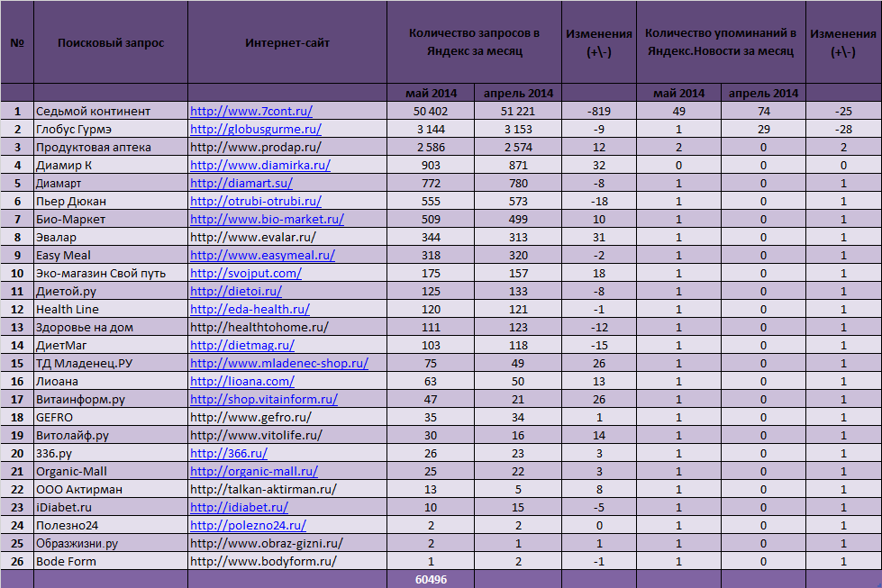The width and height of the screenshot is (882, 588).
Task: Click the 'Био-Маркет' query cell
Action: (111, 219)
